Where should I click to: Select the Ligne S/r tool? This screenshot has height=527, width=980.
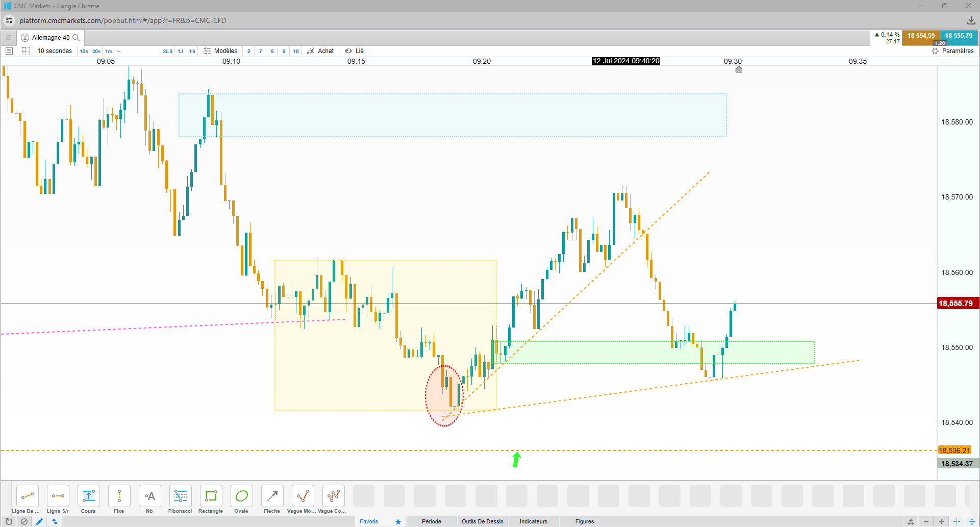pyautogui.click(x=58, y=499)
